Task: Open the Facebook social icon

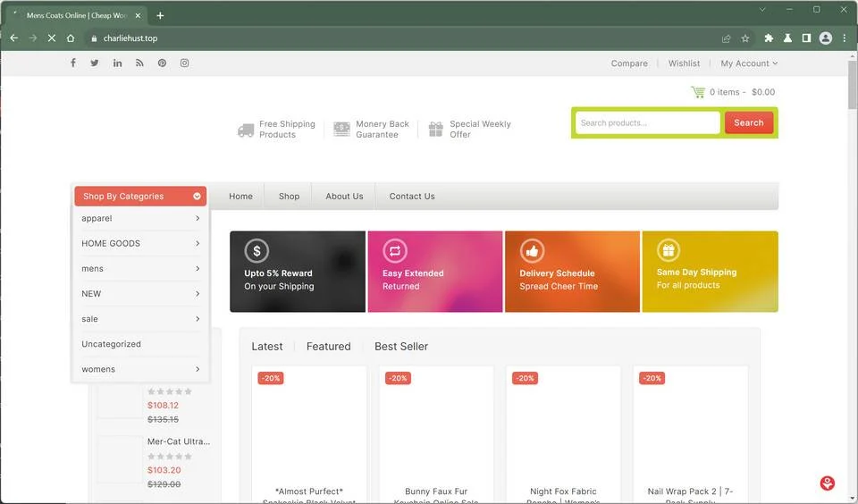Action: click(72, 63)
